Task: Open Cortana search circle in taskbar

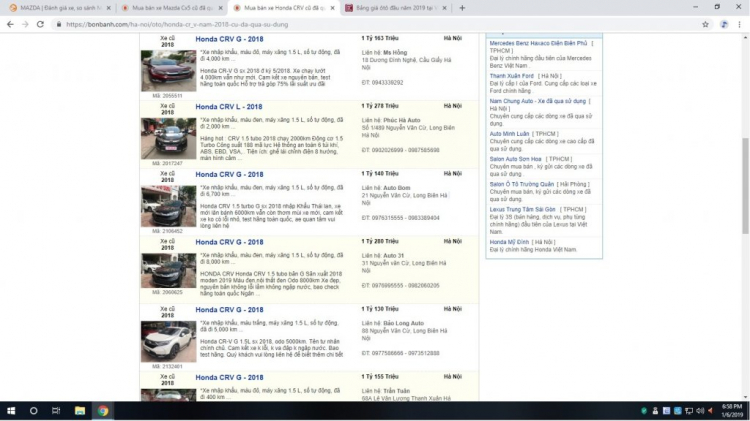Action: pyautogui.click(x=33, y=410)
